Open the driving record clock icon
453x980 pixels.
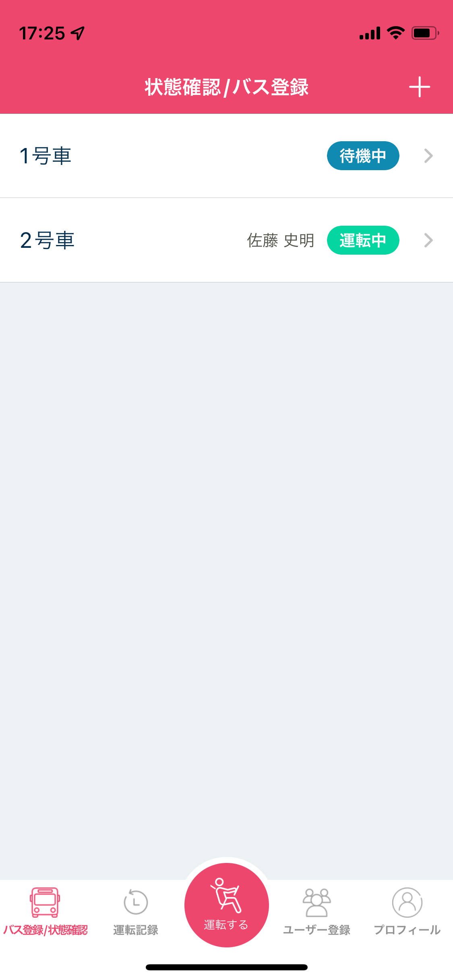pyautogui.click(x=136, y=902)
